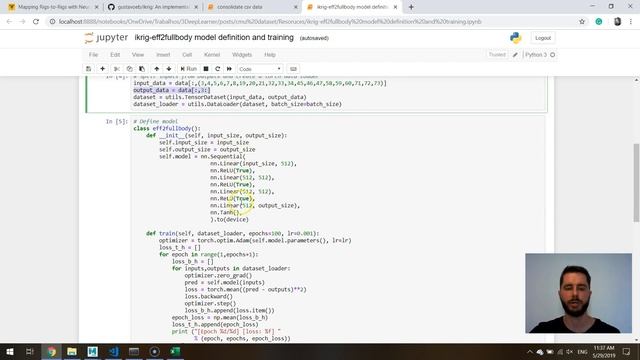Click the output_data = data[:,3:] line
Image resolution: width=640 pixels, height=360 pixels.
[172, 90]
